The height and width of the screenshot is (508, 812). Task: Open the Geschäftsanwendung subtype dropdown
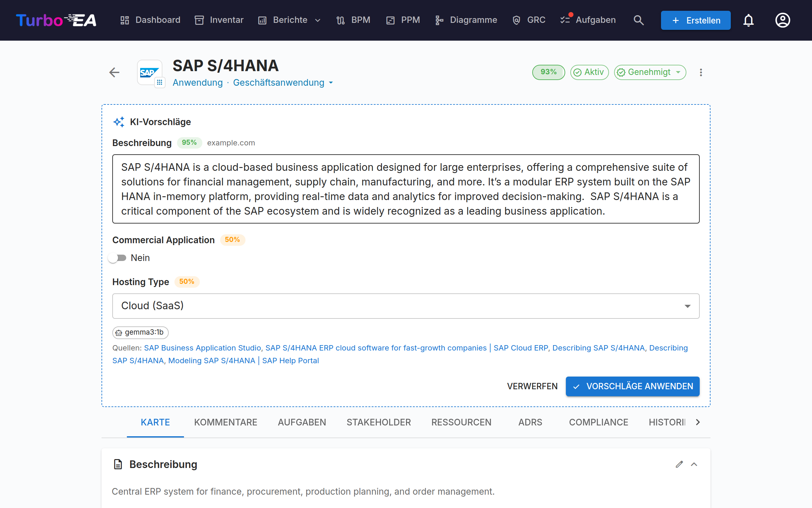283,83
